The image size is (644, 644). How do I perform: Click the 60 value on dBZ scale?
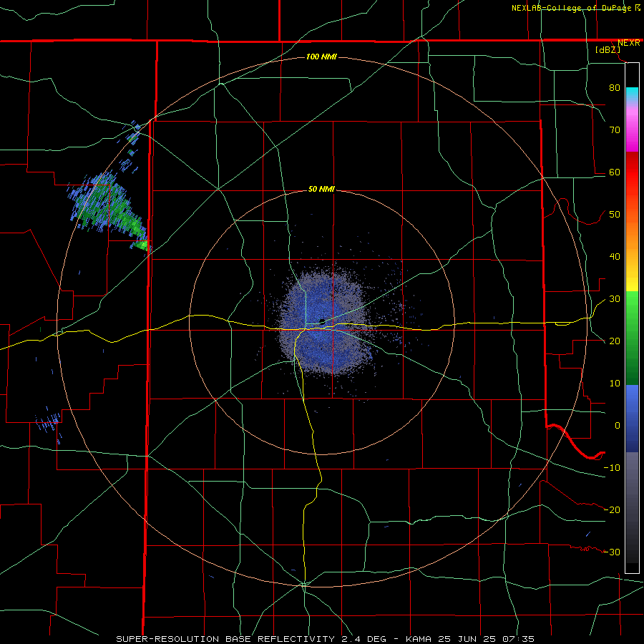615,172
